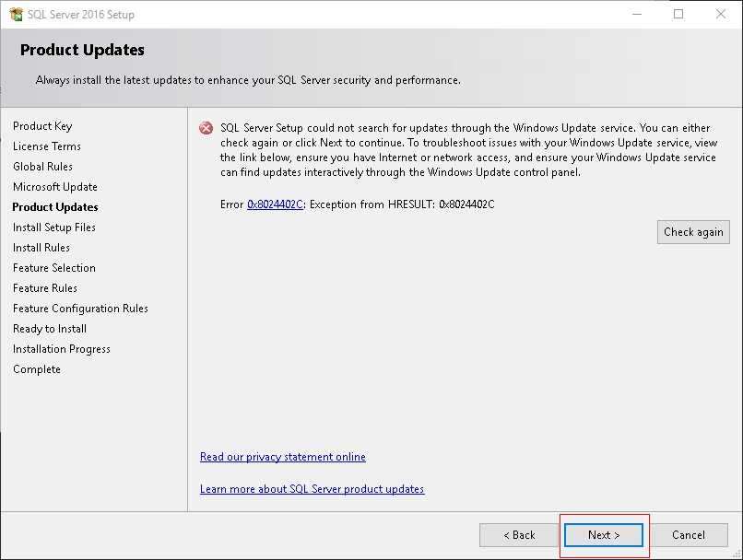Screen dimensions: 743x560
Task: Open Learn more about SQL Server product updates
Action: (312, 489)
